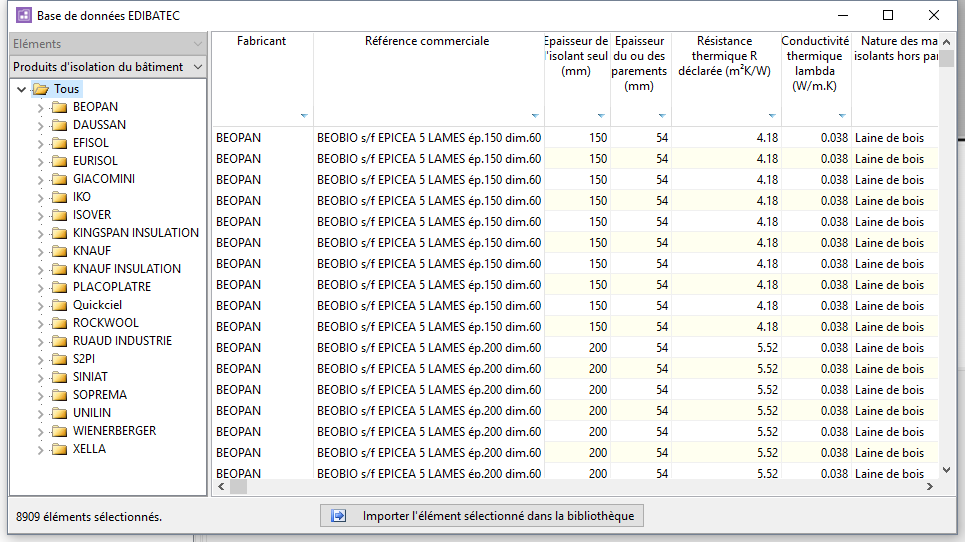The height and width of the screenshot is (542, 965).
Task: Click the EDIBATEC window app icon
Action: click(x=23, y=15)
